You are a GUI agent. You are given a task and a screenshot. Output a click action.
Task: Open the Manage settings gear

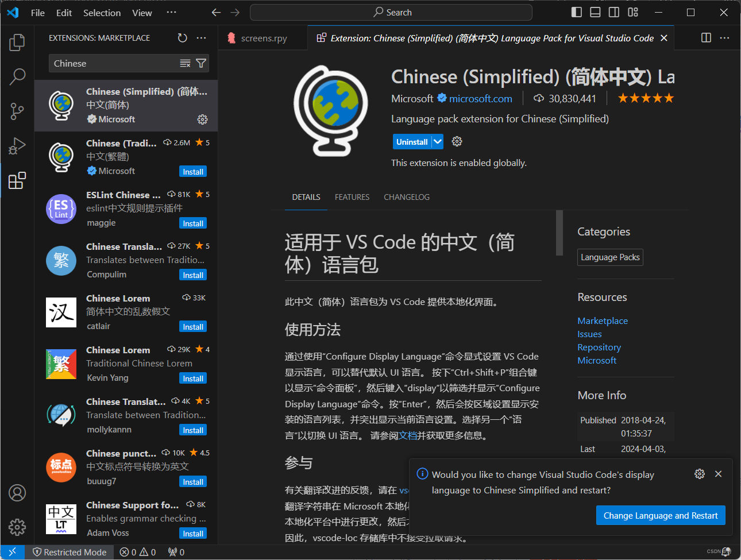[x=17, y=527]
